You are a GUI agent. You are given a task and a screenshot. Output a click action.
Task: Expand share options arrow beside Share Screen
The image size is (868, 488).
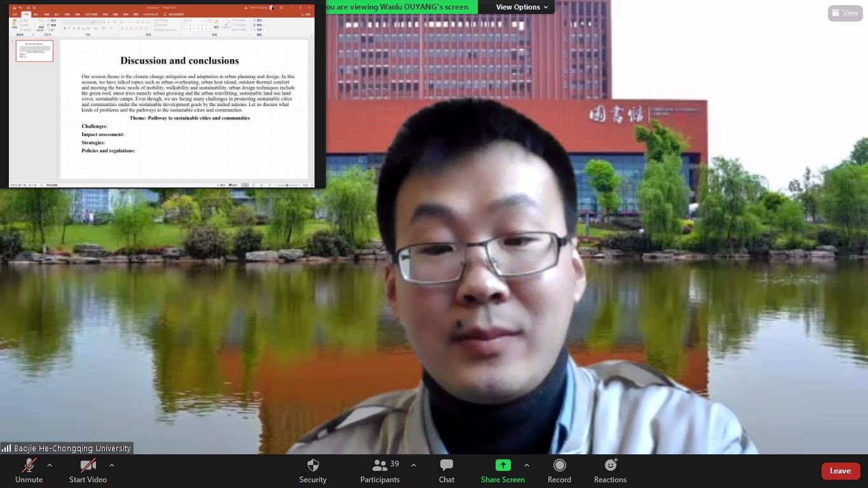pyautogui.click(x=526, y=465)
